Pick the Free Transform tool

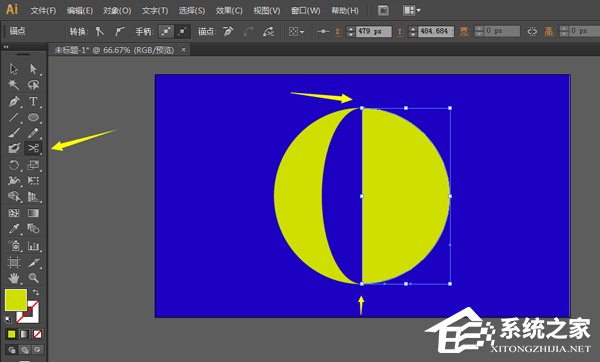(x=33, y=181)
